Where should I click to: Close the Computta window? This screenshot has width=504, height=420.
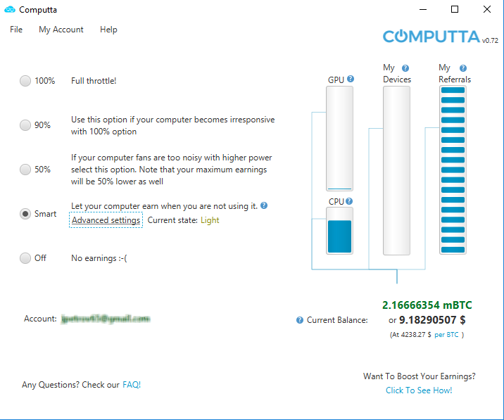487,9
